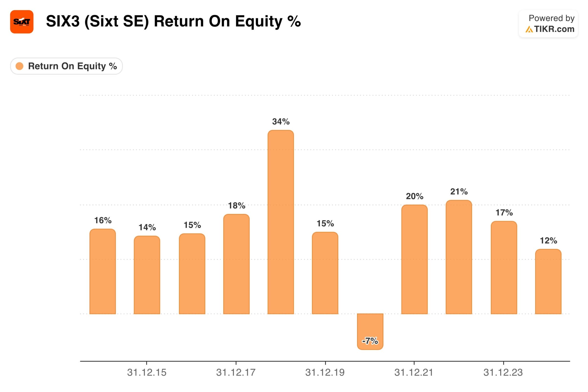Screen dimensions: 588x392
Task: Select the last bar labeled 12%
Action: pyautogui.click(x=548, y=282)
